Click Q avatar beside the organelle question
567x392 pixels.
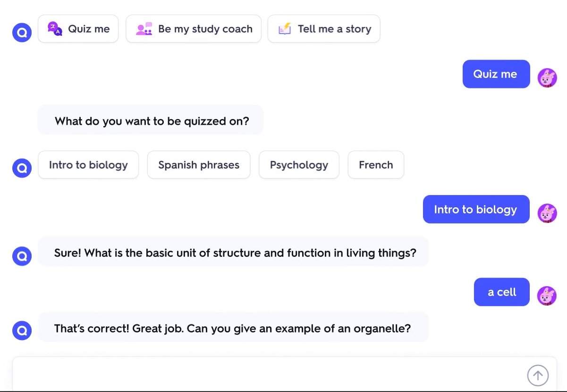(x=22, y=331)
